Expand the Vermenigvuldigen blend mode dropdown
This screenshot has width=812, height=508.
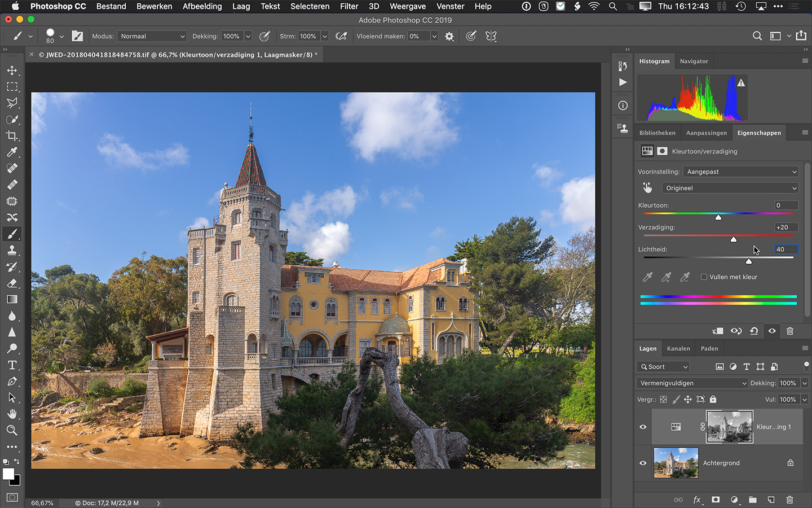click(692, 383)
